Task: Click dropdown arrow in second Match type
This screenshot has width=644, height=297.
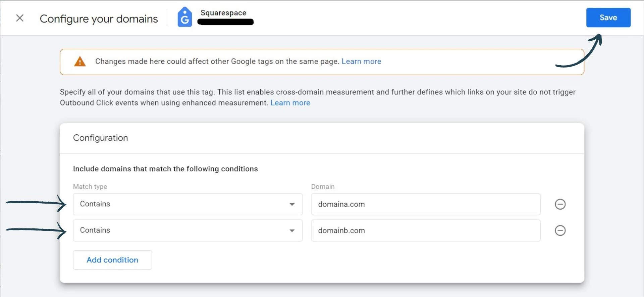Action: 292,230
